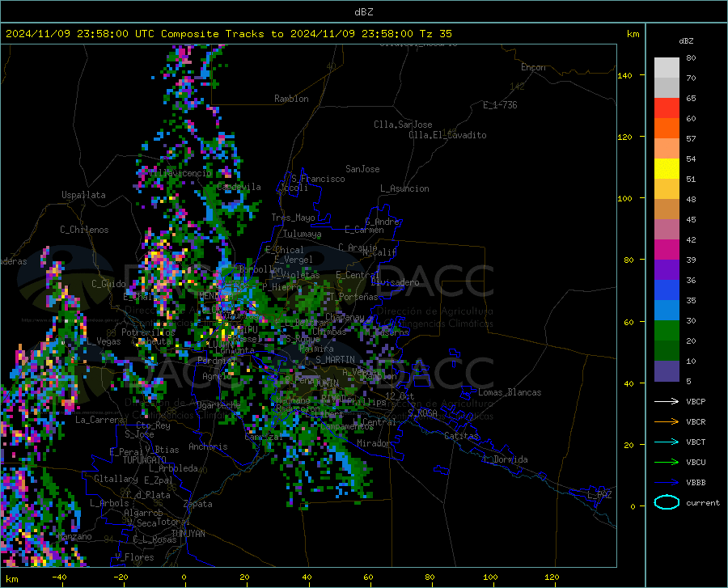Click the Catitas map label
This screenshot has width=728, height=588.
pos(461,436)
